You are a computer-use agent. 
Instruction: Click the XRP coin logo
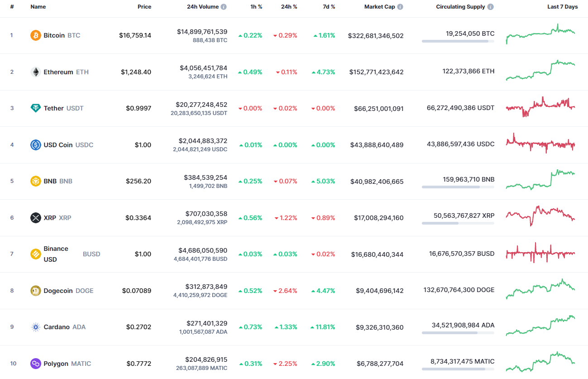pyautogui.click(x=35, y=217)
